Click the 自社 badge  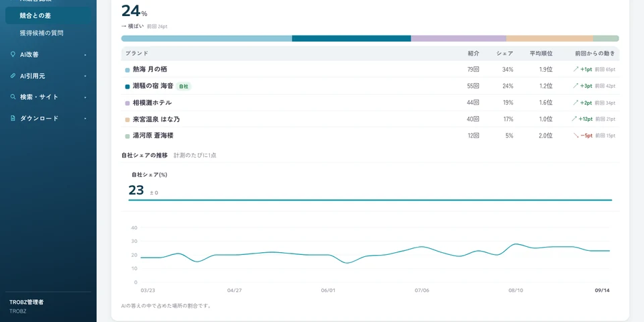(x=184, y=87)
